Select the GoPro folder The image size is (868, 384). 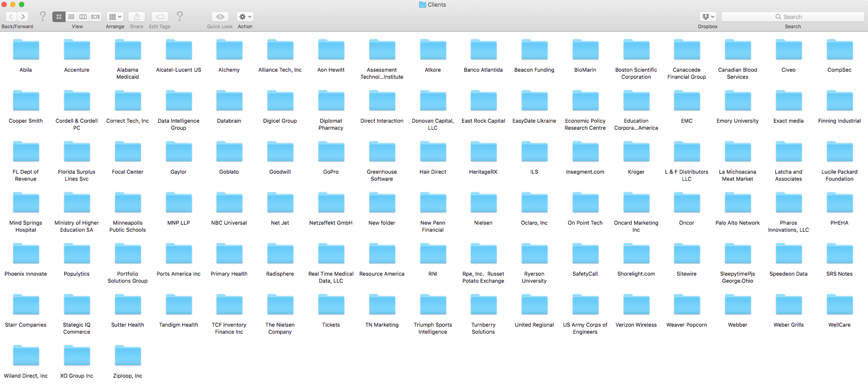(x=331, y=151)
